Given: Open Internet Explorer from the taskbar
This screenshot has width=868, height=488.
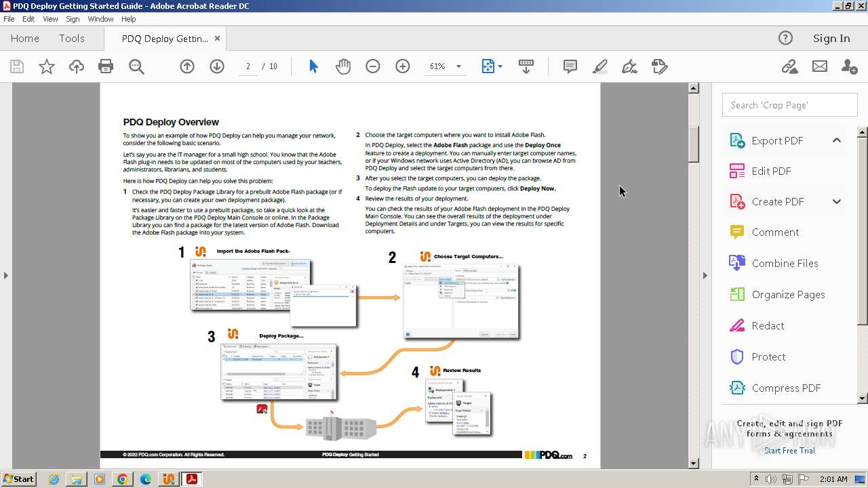Looking at the screenshot, I should [x=54, y=479].
